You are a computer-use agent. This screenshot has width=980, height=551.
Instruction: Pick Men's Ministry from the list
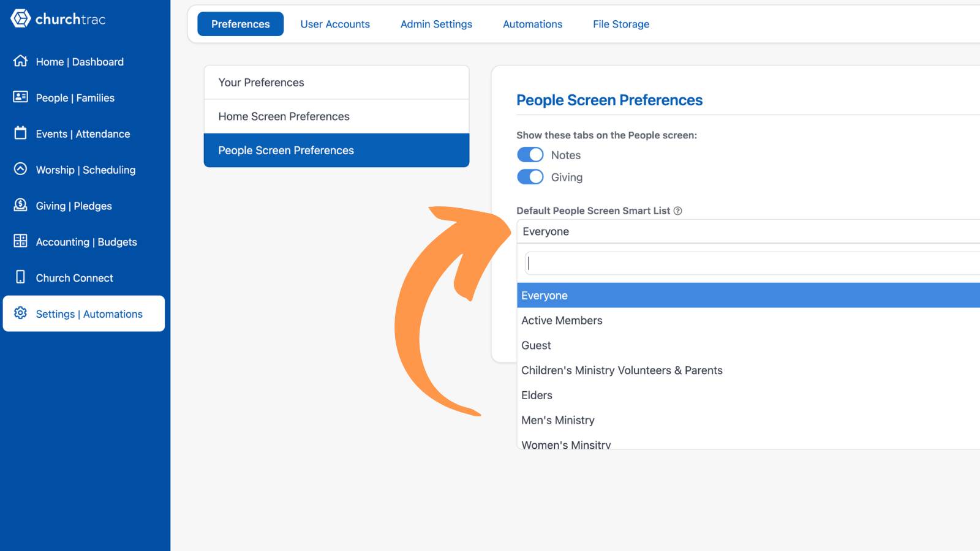[x=748, y=420]
